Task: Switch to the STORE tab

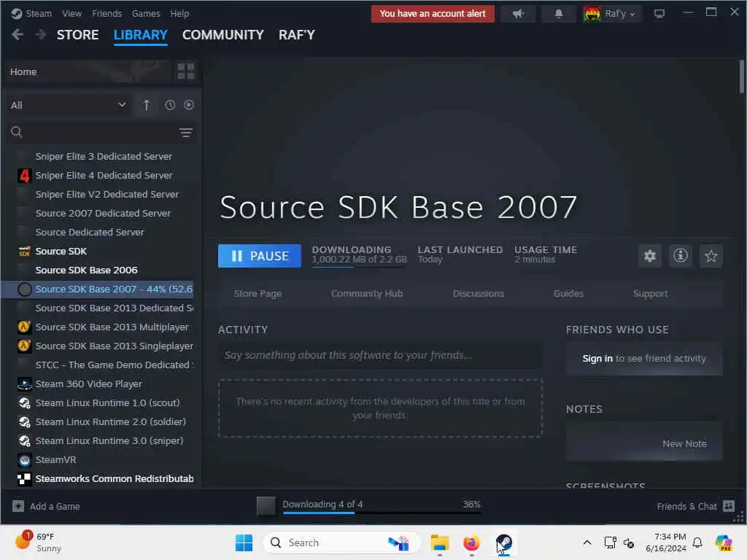Action: (77, 35)
